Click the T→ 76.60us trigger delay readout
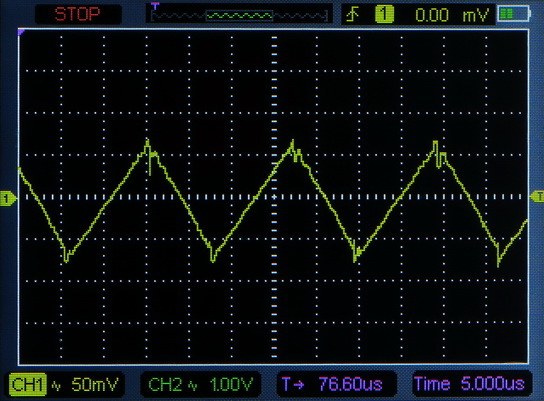The width and height of the screenshot is (544, 401). click(332, 384)
